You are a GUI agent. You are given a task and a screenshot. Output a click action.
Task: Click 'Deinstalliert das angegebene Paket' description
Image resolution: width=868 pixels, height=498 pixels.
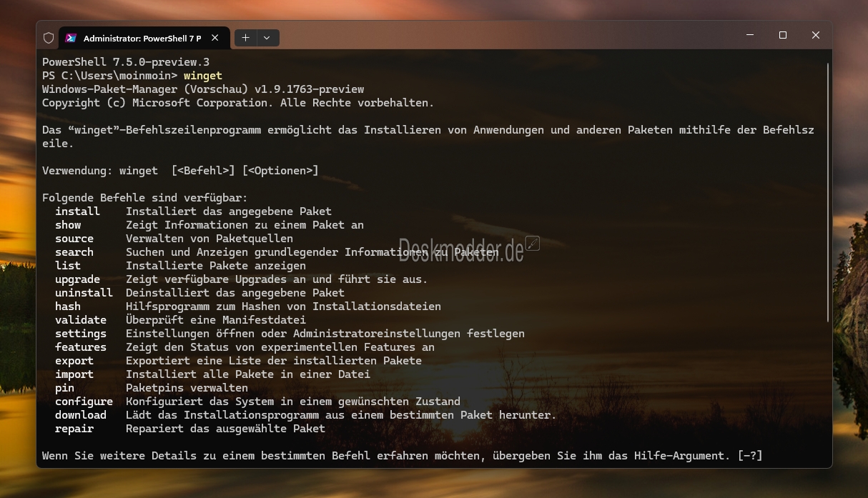click(235, 293)
